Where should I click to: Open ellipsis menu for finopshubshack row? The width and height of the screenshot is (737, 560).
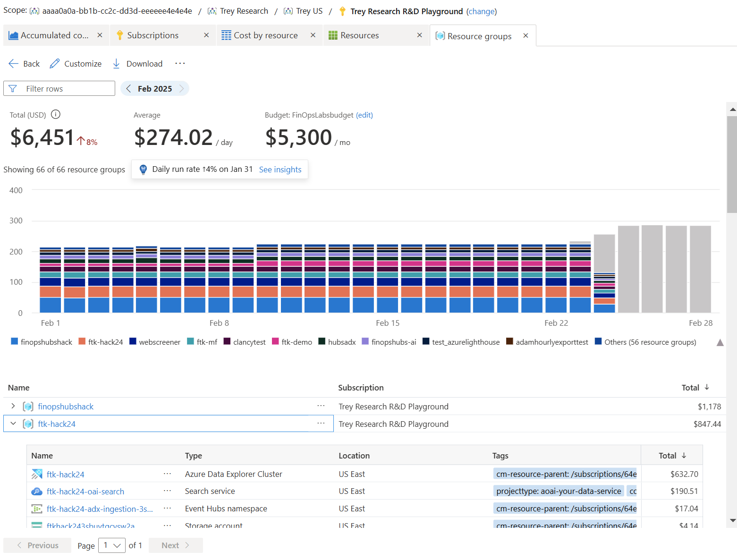point(321,406)
